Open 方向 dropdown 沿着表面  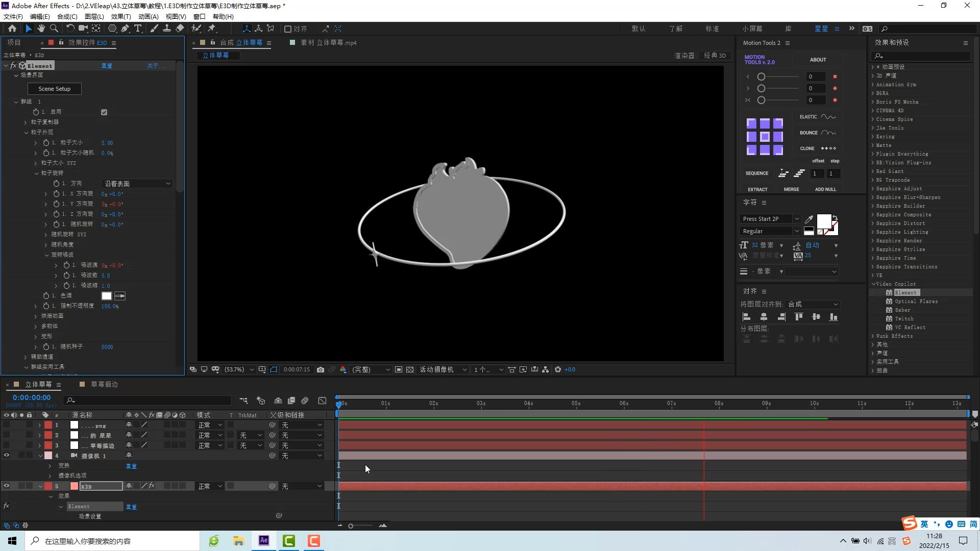pyautogui.click(x=137, y=184)
